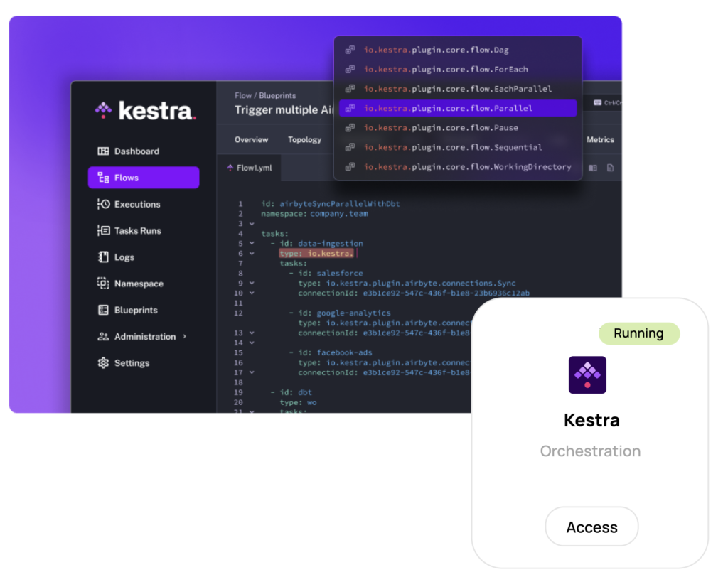Click the file document icon in editor toolbar
The width and height of the screenshot is (728, 582).
click(x=611, y=168)
